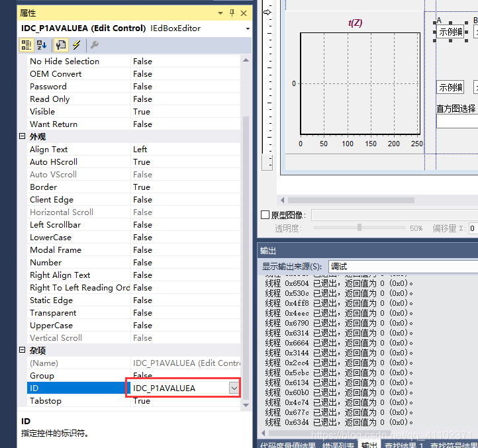Select the Right Align Text property
This screenshot has width=478, height=448.
(134, 275)
